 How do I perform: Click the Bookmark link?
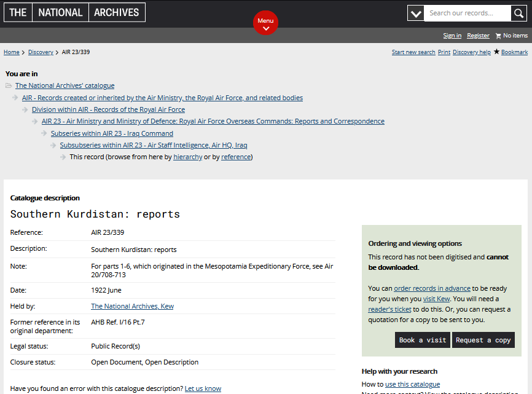(x=514, y=52)
